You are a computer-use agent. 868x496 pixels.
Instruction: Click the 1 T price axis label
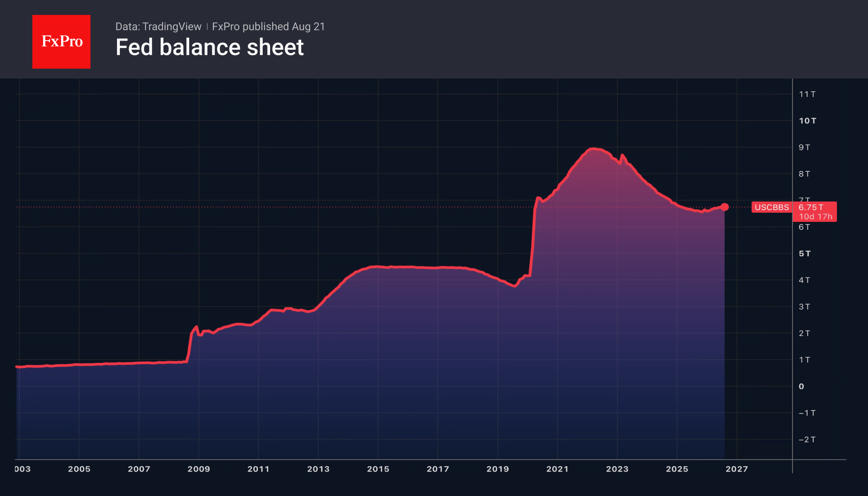[804, 360]
